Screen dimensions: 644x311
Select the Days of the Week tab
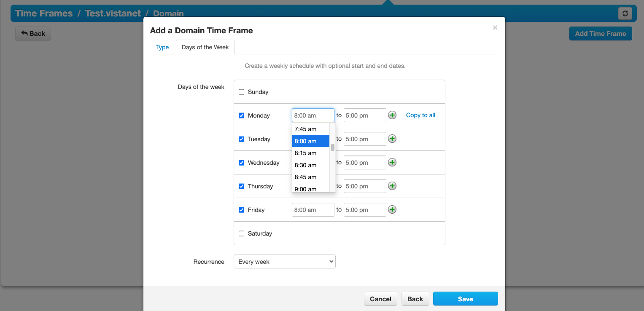(205, 47)
